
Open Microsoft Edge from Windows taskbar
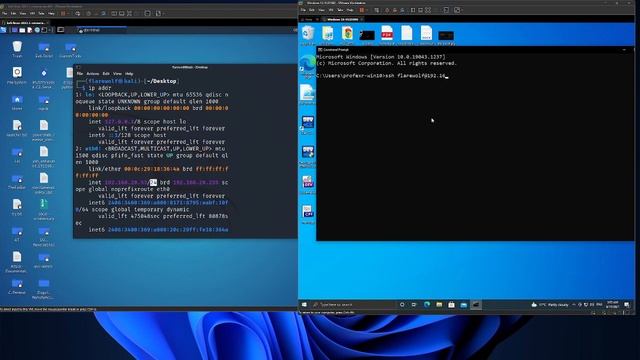point(427,305)
